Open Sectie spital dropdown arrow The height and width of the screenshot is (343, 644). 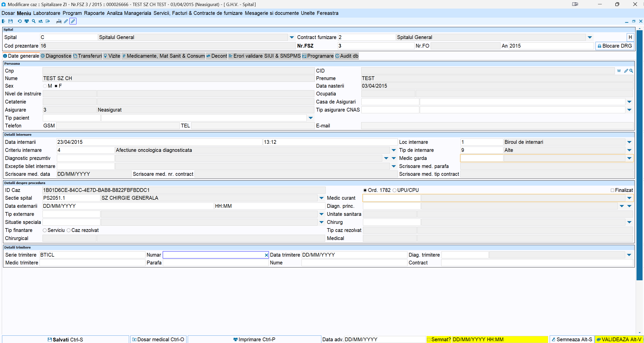[x=321, y=198]
